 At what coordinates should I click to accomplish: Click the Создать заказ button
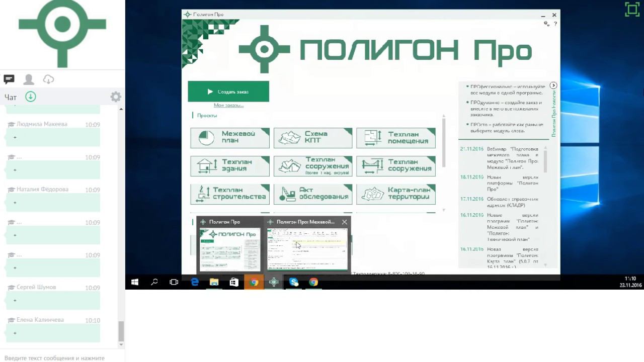click(228, 92)
